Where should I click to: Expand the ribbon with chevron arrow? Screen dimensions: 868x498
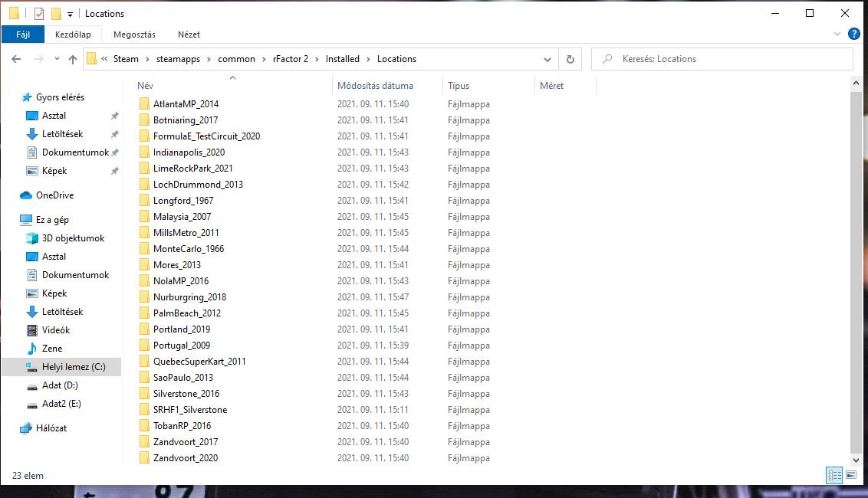coord(837,34)
